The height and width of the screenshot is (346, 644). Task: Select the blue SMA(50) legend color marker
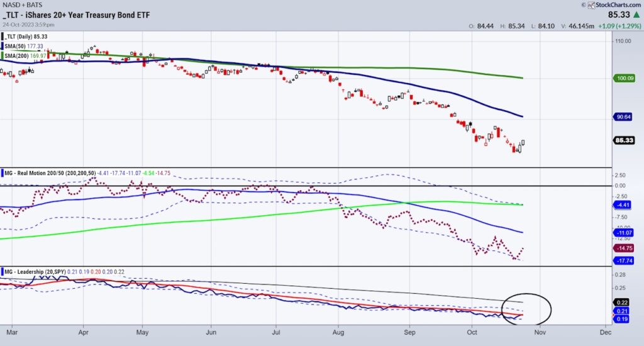click(3, 46)
